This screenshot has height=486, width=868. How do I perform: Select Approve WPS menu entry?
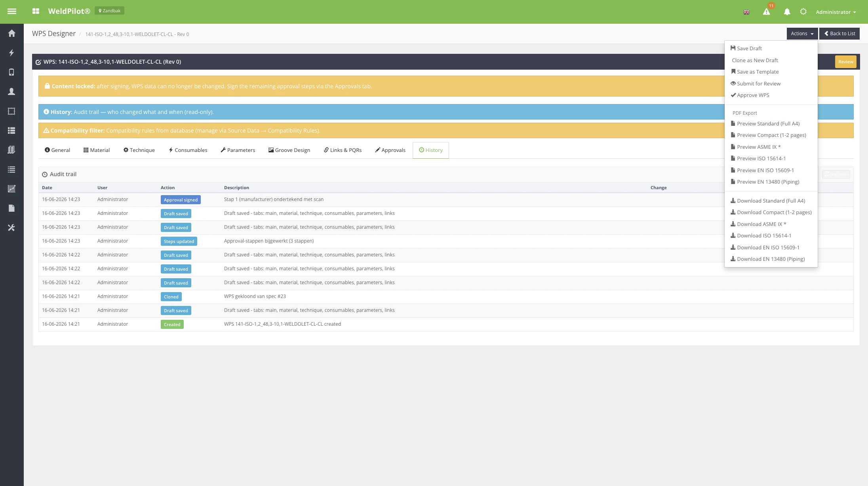point(771,95)
